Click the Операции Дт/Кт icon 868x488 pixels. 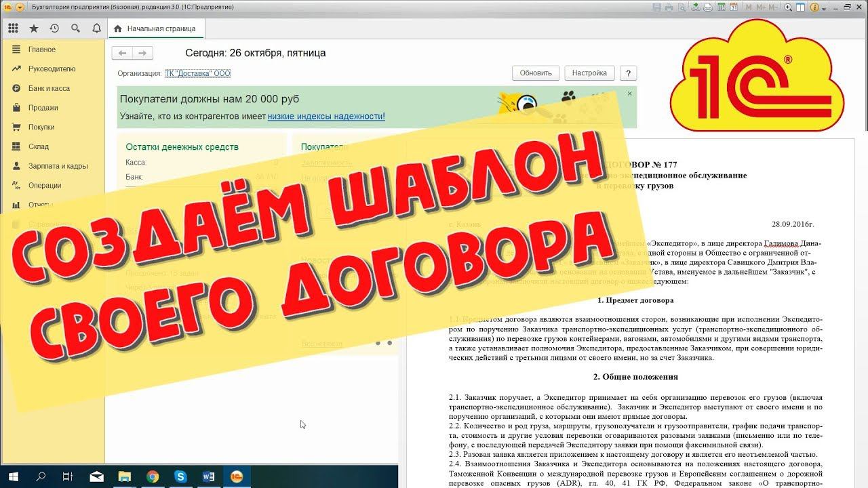[16, 185]
